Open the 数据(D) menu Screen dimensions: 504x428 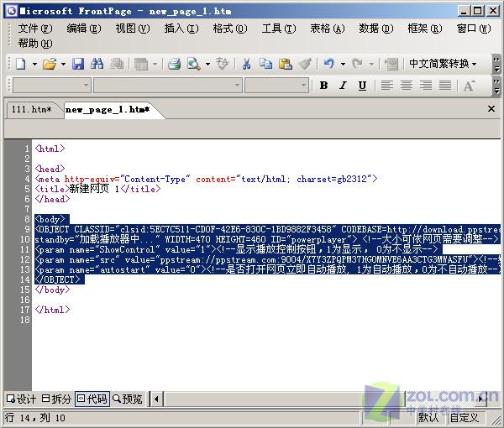click(x=376, y=29)
